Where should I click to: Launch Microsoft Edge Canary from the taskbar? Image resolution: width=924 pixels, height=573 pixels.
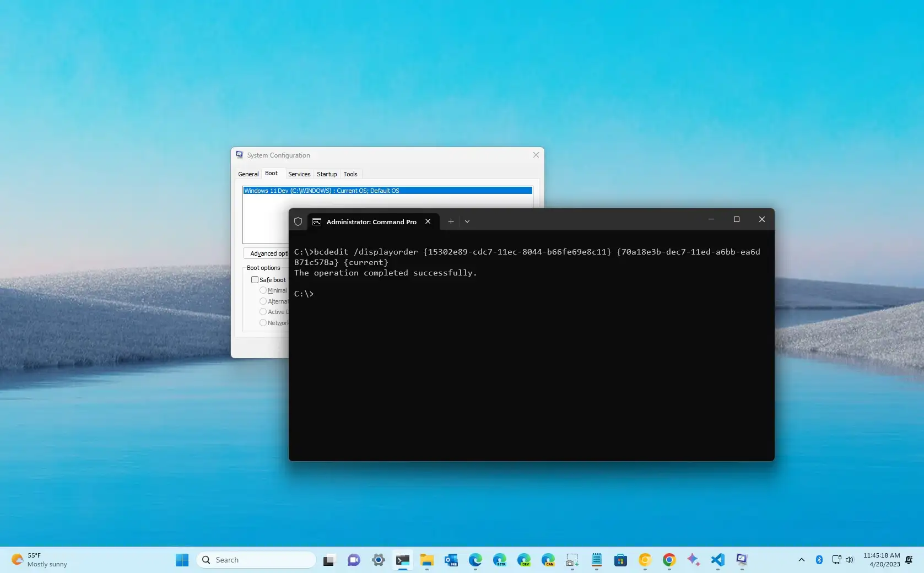(x=548, y=560)
